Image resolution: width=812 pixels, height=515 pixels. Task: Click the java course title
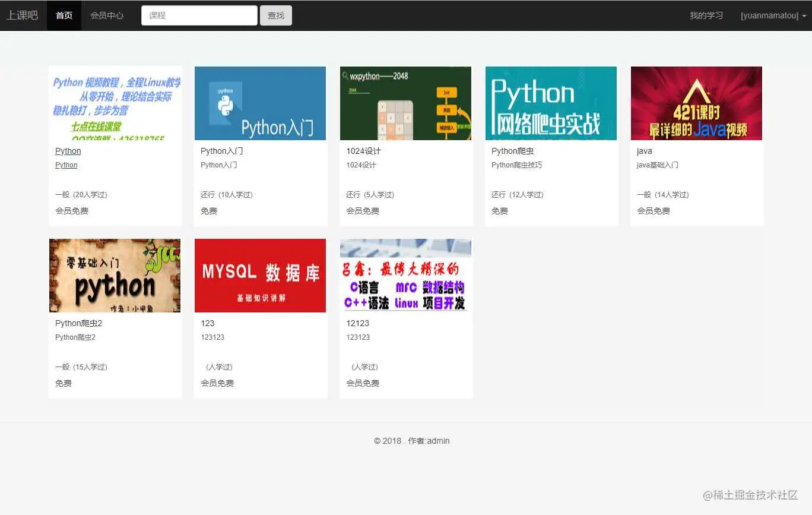644,151
